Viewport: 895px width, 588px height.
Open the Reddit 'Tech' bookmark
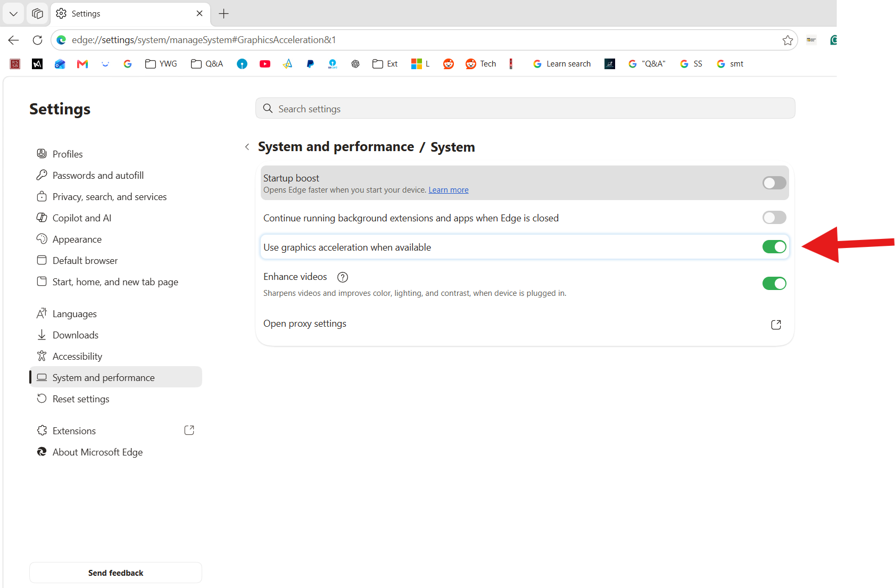point(481,64)
